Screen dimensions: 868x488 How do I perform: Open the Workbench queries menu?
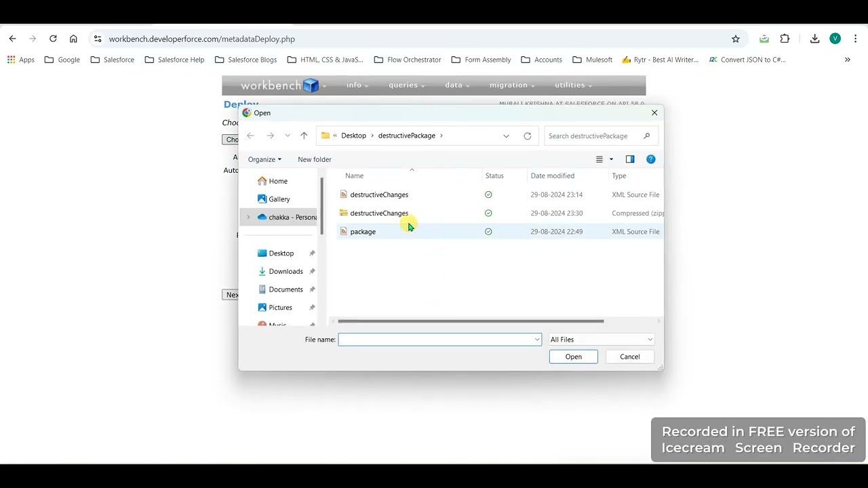[x=406, y=85]
